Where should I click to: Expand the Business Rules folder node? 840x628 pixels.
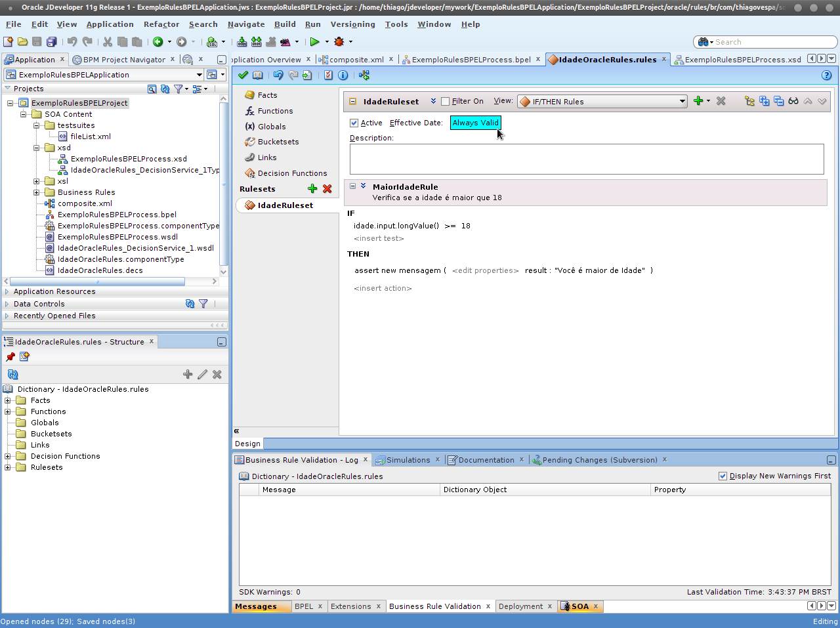(37, 192)
